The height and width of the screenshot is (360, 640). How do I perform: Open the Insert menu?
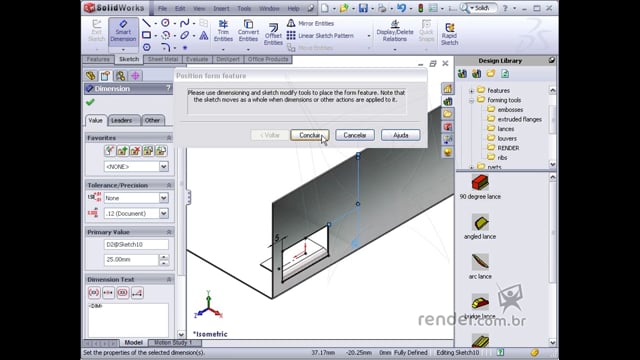(x=221, y=8)
